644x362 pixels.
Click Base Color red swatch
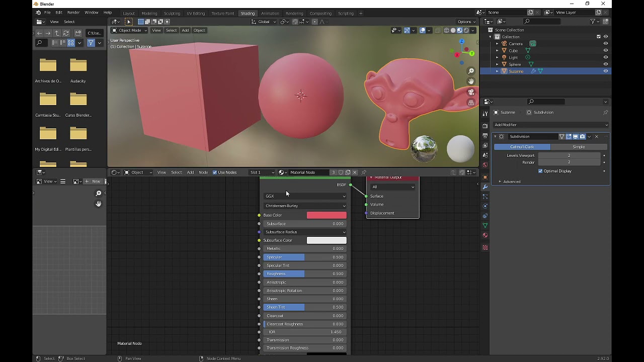[x=327, y=215]
